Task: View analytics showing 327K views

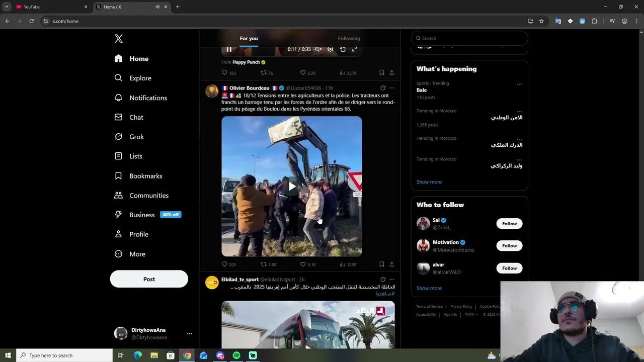Action: pos(348,73)
